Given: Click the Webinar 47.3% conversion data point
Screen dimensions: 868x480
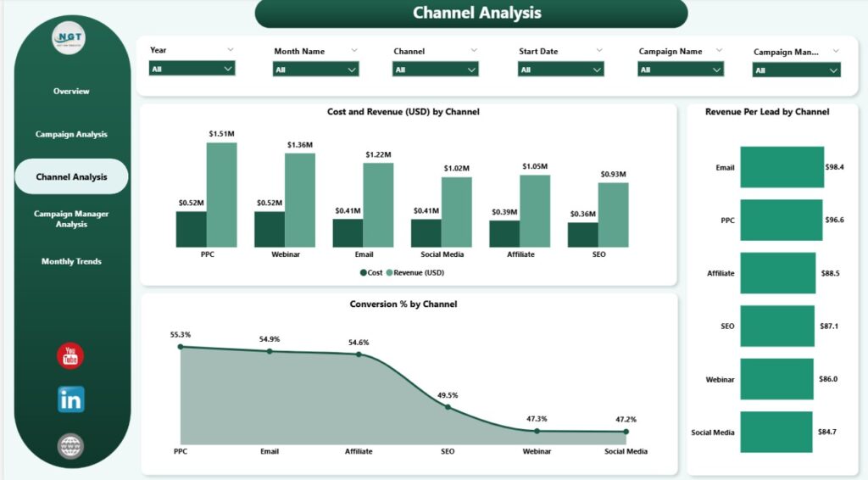Looking at the screenshot, I should (537, 431).
